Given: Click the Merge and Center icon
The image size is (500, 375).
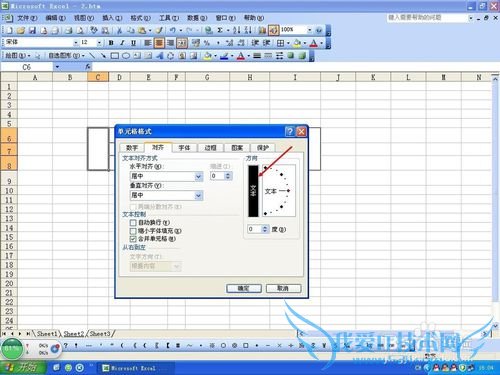Looking at the screenshot, I should coord(182,43).
